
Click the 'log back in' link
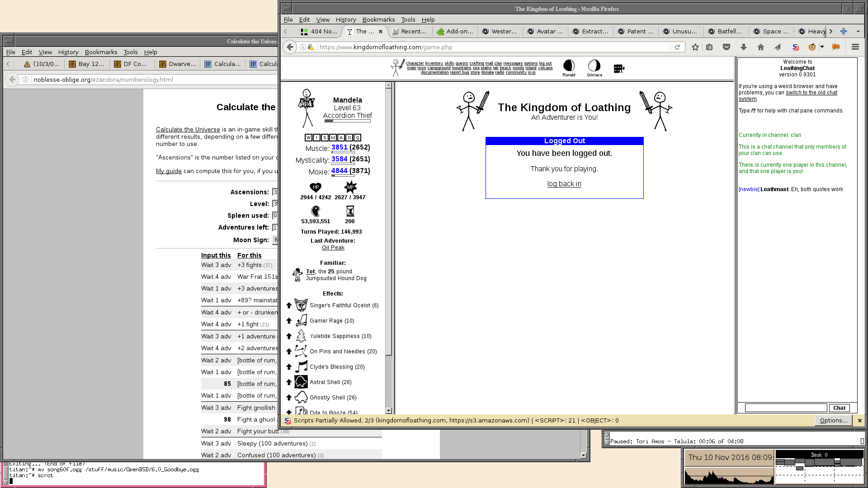(564, 184)
